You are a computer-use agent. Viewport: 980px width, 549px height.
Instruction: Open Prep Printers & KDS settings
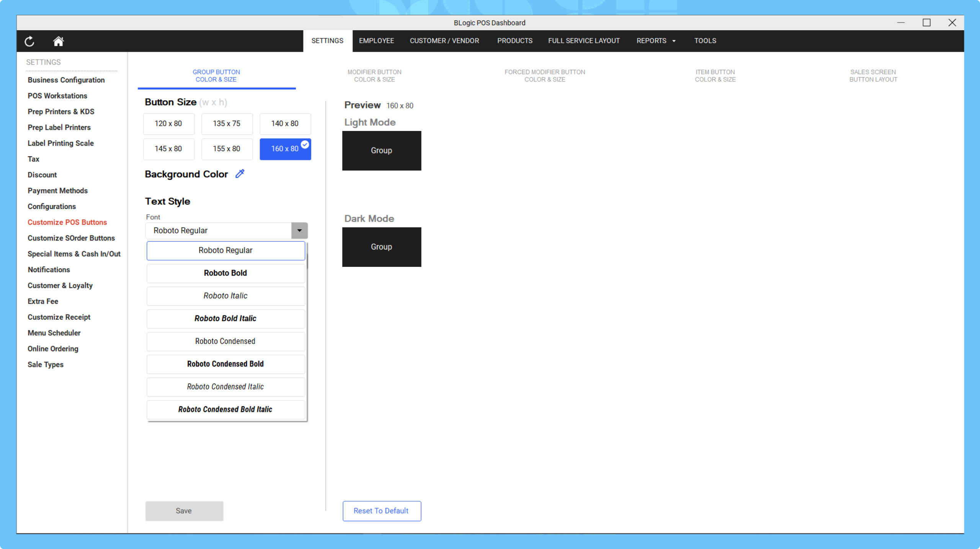coord(61,112)
